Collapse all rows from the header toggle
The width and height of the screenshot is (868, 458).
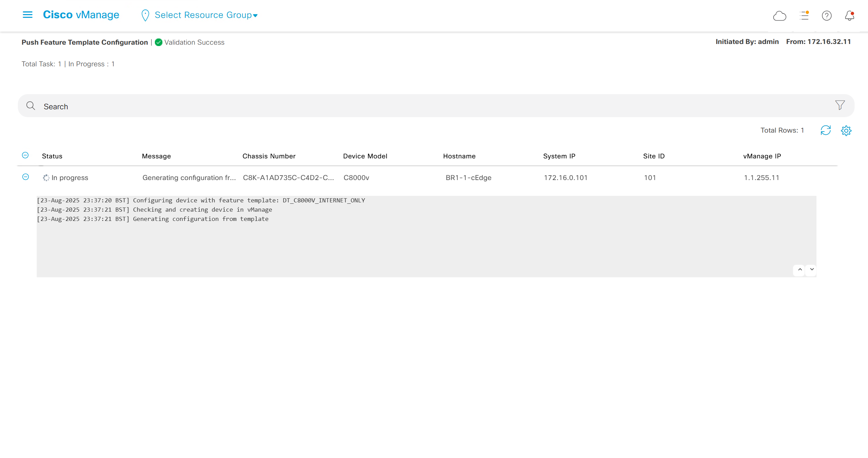[25, 155]
